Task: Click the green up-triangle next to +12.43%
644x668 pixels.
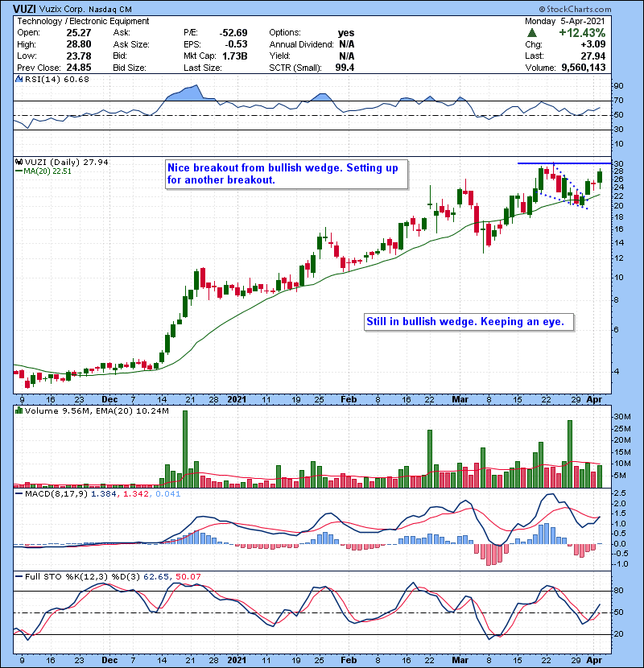Action: coord(531,33)
